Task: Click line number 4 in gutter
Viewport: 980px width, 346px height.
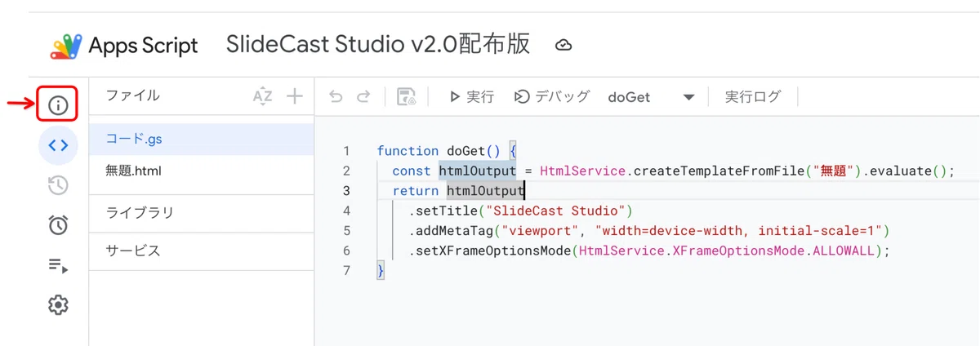Action: [x=346, y=211]
